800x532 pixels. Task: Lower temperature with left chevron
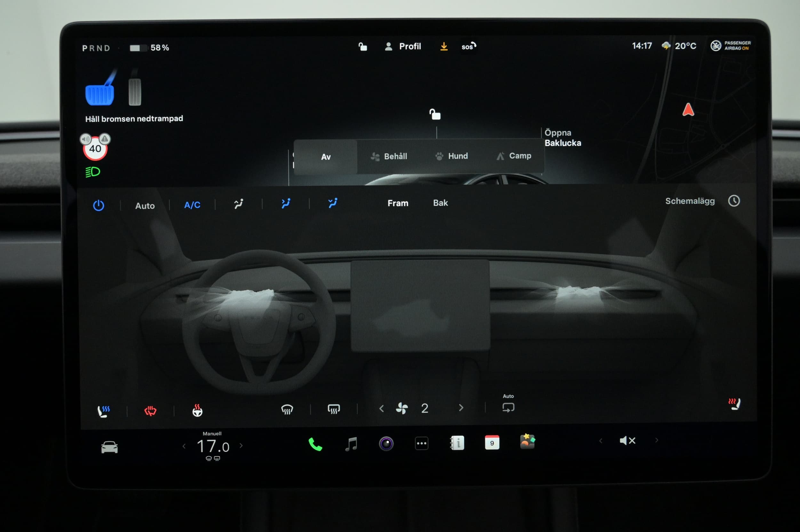click(184, 446)
